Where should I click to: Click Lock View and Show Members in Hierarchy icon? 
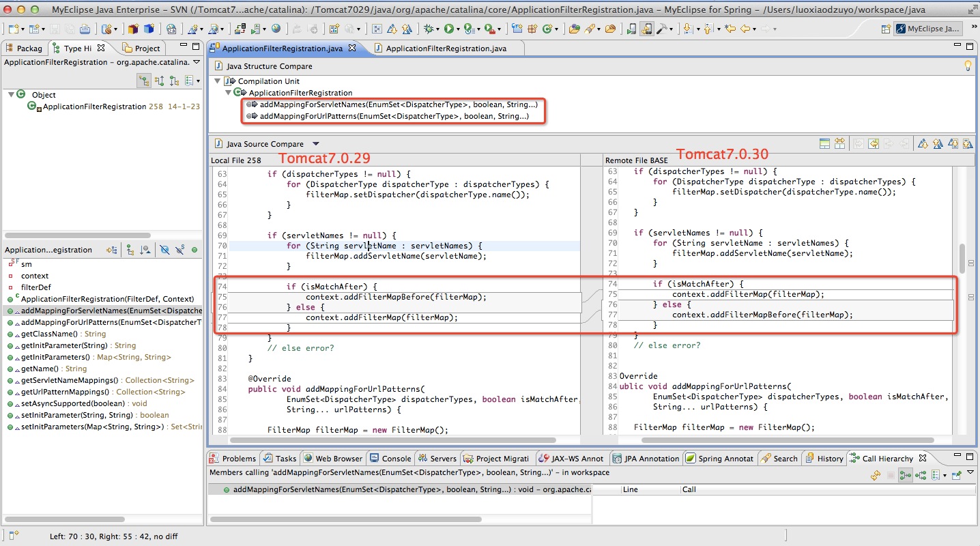point(112,250)
